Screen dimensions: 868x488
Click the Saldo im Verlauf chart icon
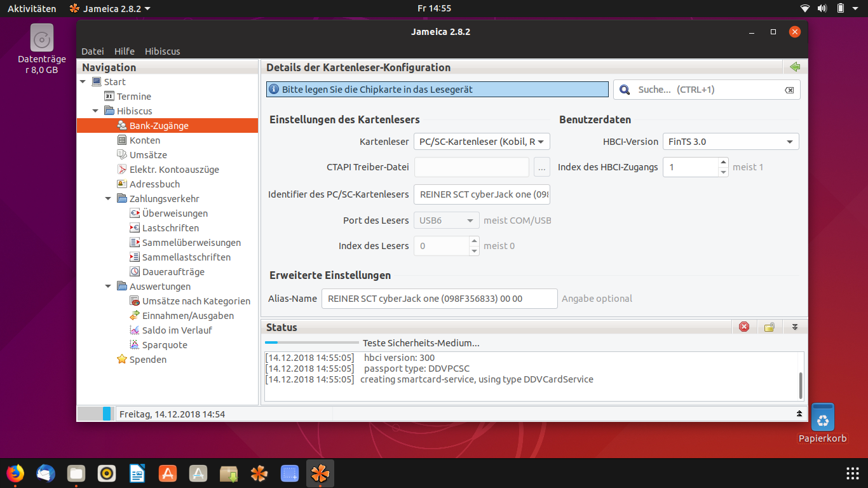click(135, 330)
